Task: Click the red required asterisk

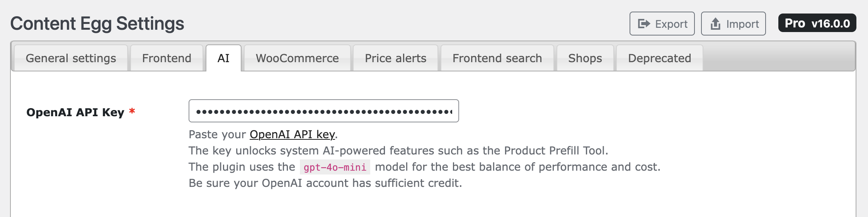Action: pos(132,111)
